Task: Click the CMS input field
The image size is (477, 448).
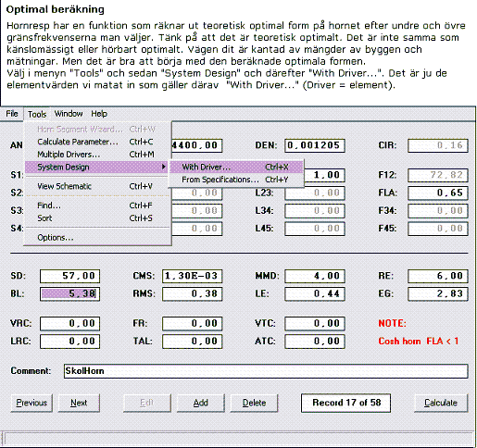Action: click(192, 276)
